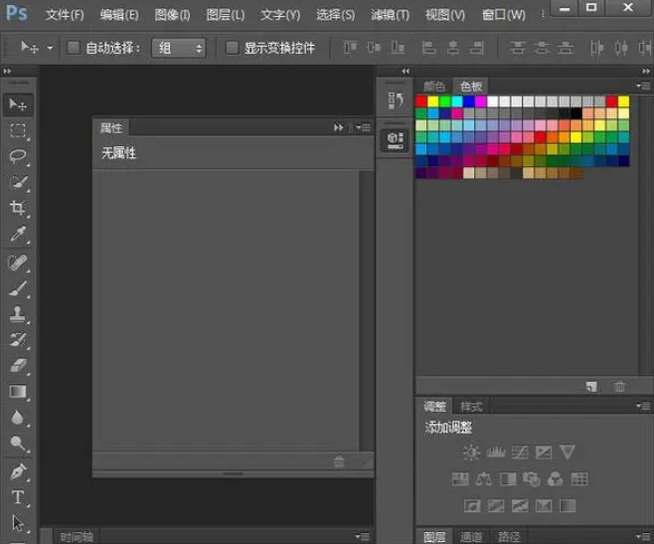Open the 属性 panel options menu
Viewport: 654px width, 544px height.
pyautogui.click(x=363, y=128)
